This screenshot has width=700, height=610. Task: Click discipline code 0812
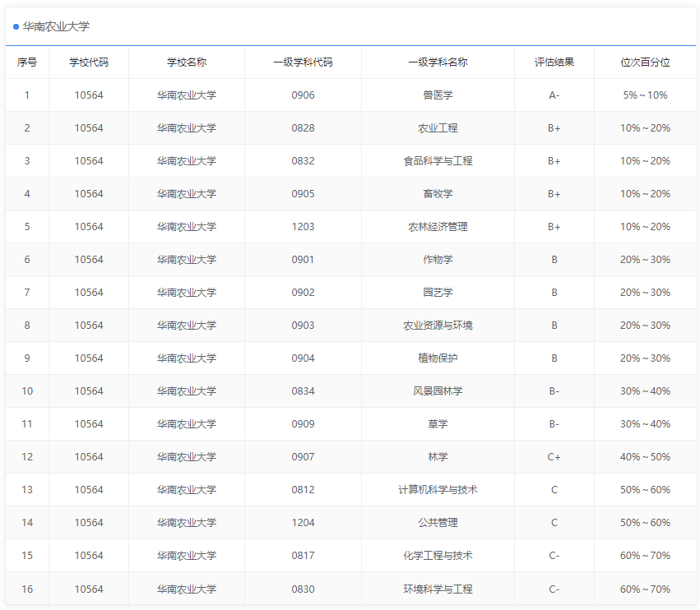(x=304, y=489)
